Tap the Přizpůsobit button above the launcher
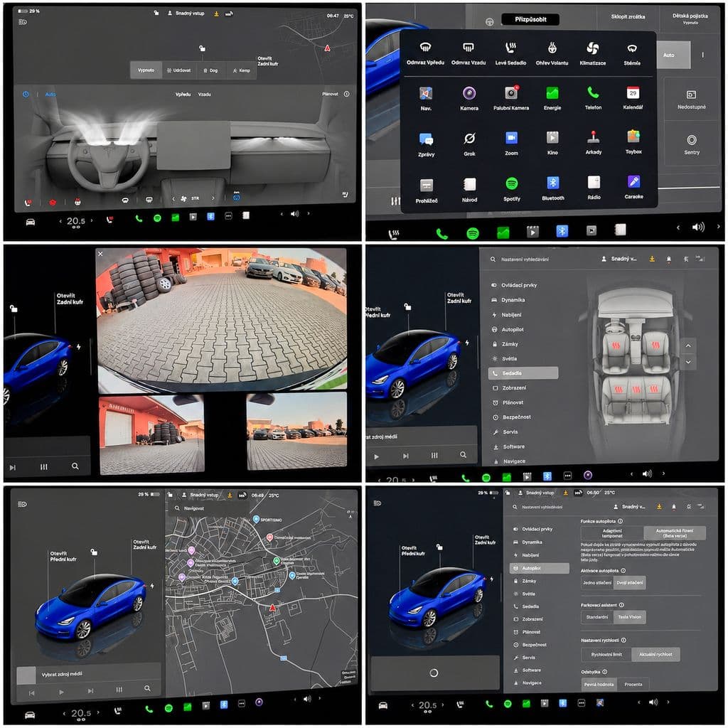Screen dimensions: 728x728 530,19
